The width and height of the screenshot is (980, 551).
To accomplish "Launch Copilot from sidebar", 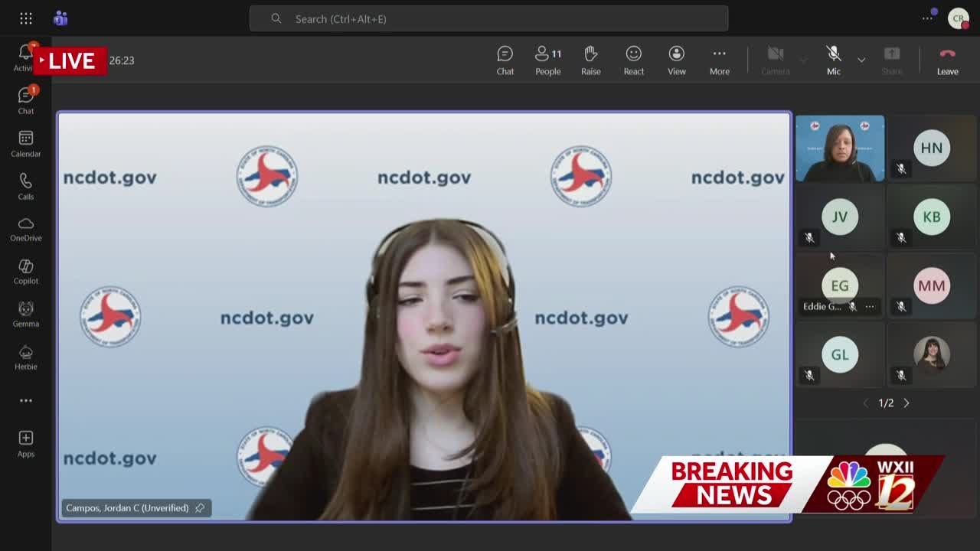I will 26,272.
